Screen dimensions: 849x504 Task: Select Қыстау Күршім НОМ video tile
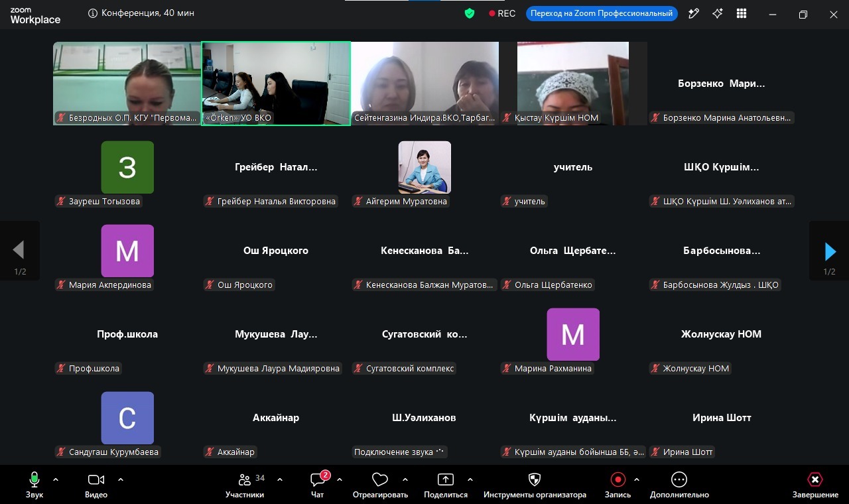(573, 84)
